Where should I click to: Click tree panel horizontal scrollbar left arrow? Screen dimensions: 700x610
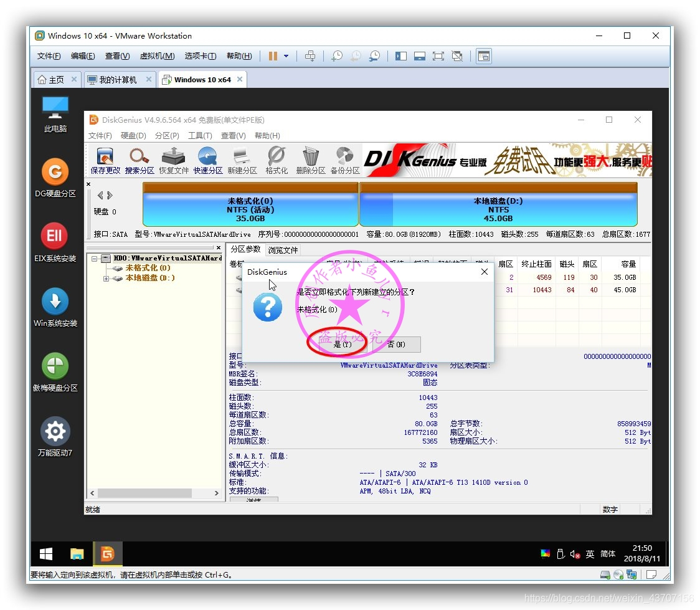[x=92, y=493]
